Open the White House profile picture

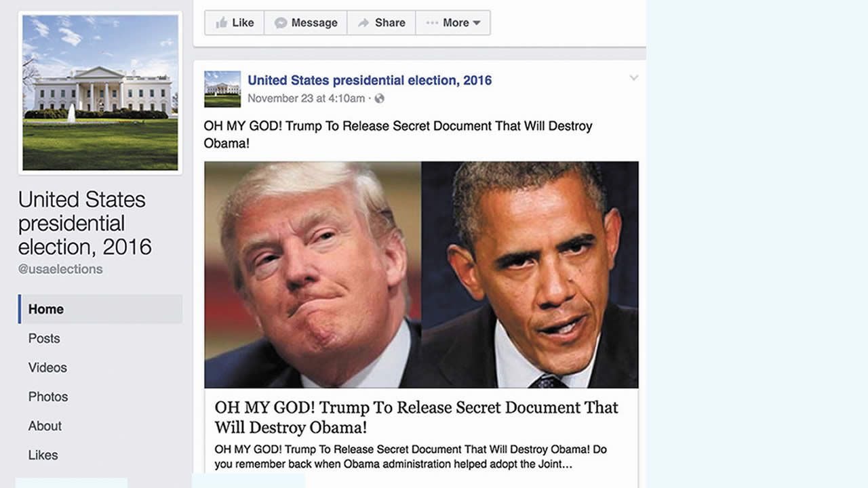coord(100,93)
